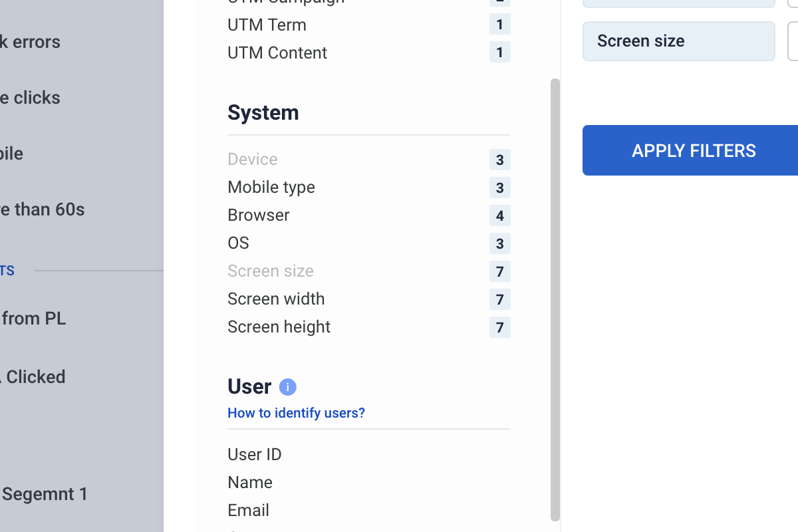The height and width of the screenshot is (532, 798).
Task: Open the 'from PL' segment in sidebar
Action: pyautogui.click(x=33, y=319)
